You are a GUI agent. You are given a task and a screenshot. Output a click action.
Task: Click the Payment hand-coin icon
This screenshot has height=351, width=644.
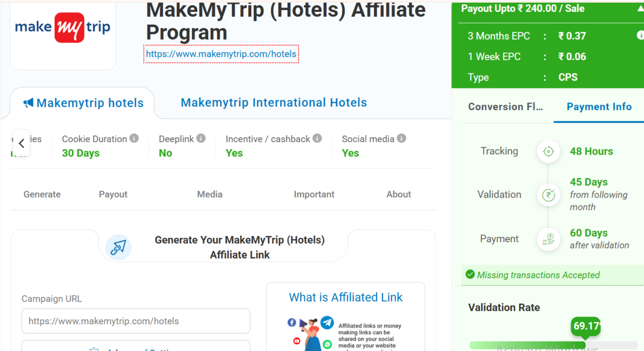pos(548,239)
